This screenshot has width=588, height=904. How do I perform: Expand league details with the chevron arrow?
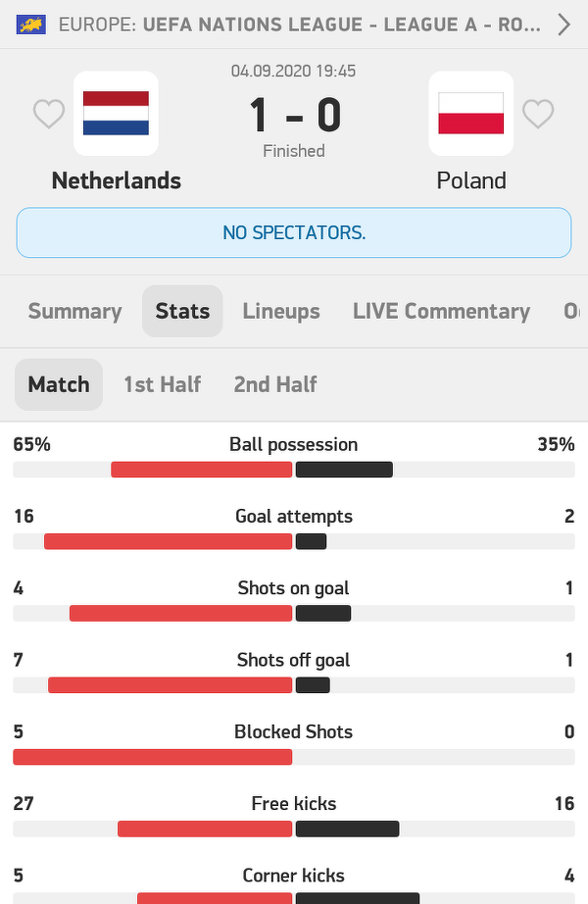[x=563, y=25]
